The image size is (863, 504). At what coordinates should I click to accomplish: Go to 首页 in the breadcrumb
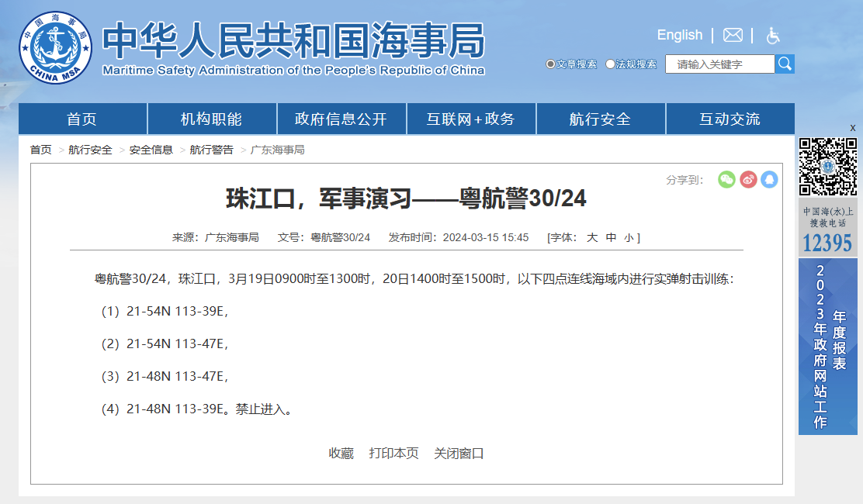[40, 150]
